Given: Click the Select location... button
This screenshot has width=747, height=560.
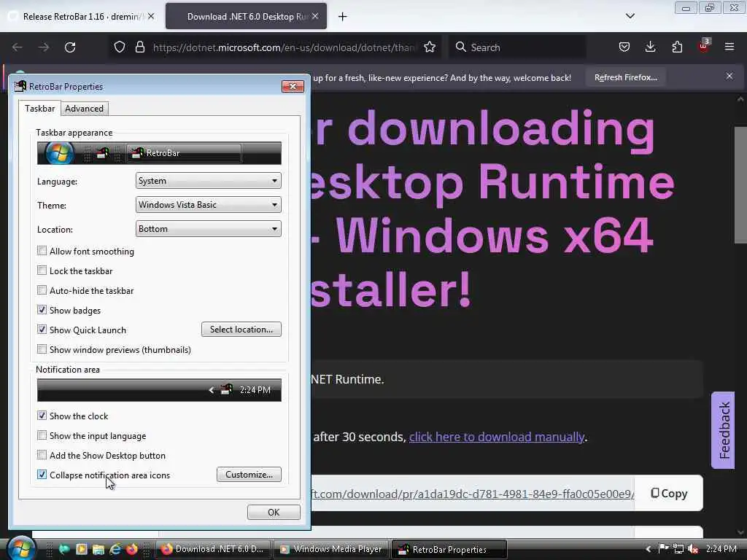Looking at the screenshot, I should point(241,330).
